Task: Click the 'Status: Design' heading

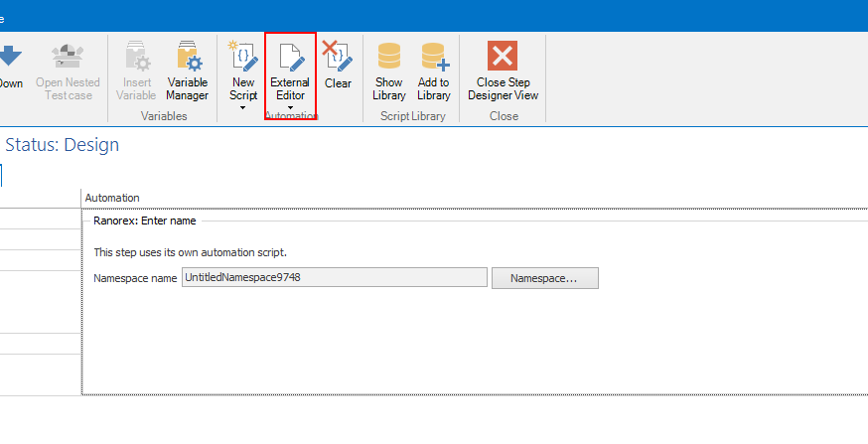Action: 62,145
